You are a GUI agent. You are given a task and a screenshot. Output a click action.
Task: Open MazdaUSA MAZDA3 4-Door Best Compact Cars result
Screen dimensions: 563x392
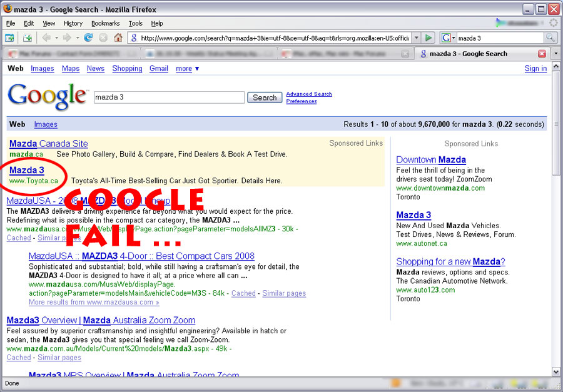click(x=141, y=256)
